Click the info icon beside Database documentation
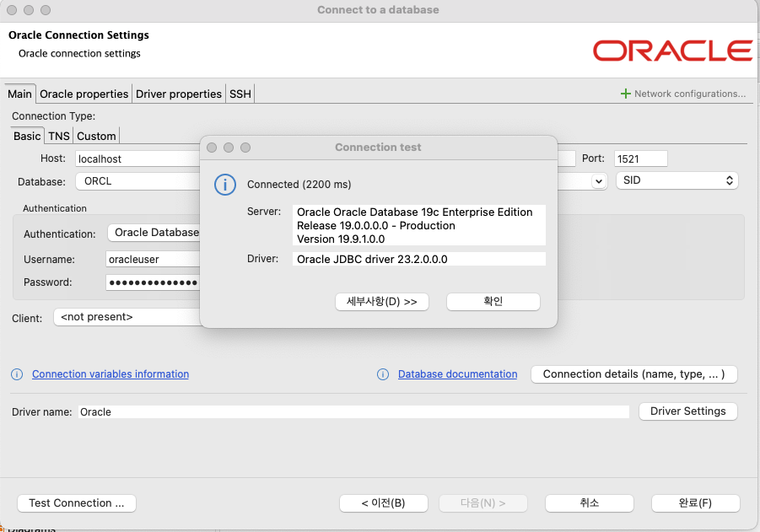The height and width of the screenshot is (532, 760). pyautogui.click(x=383, y=374)
